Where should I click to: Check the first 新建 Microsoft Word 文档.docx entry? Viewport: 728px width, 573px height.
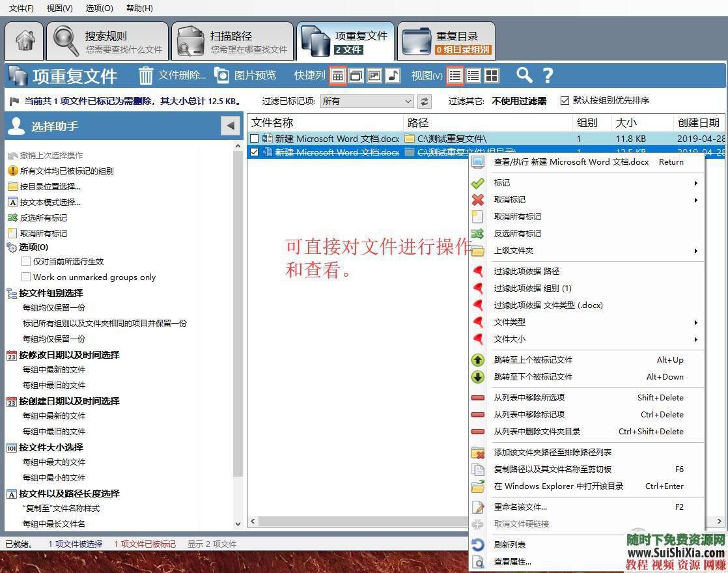pyautogui.click(x=254, y=138)
